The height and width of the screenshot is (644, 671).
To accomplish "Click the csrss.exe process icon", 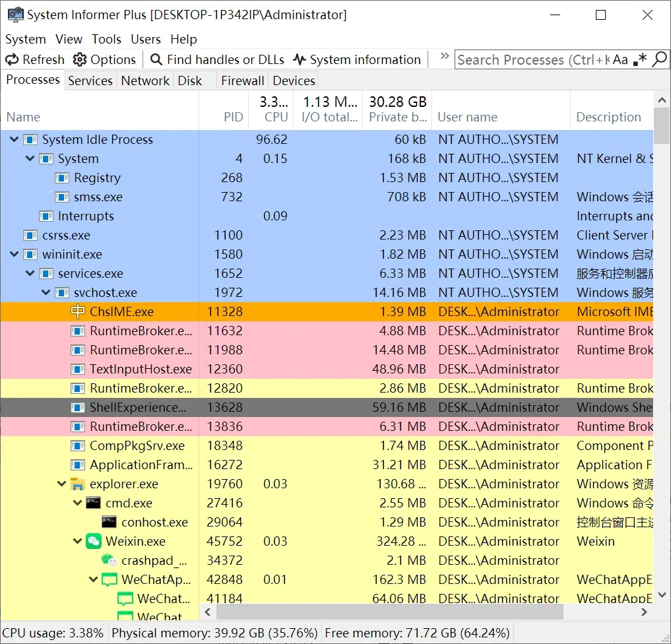I will point(30,235).
